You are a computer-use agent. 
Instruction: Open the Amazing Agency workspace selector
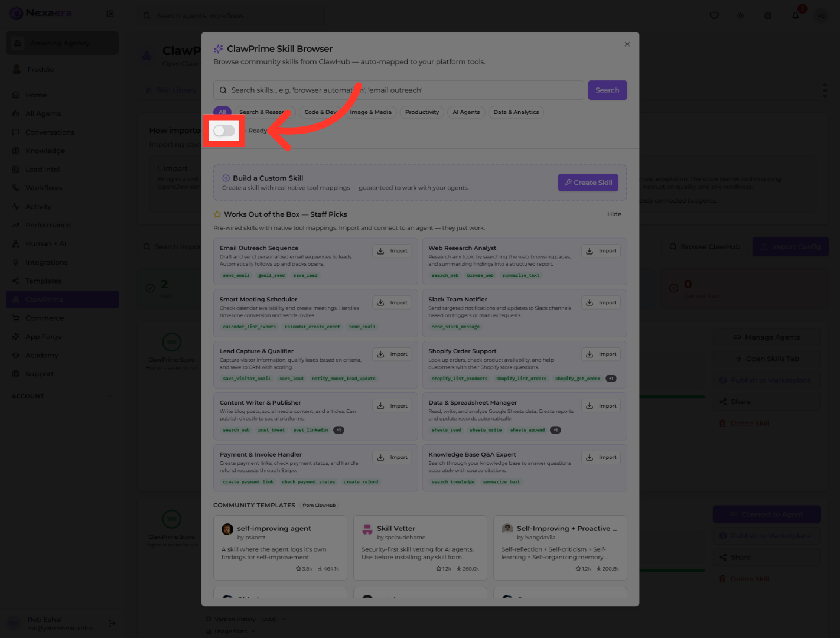click(62, 43)
